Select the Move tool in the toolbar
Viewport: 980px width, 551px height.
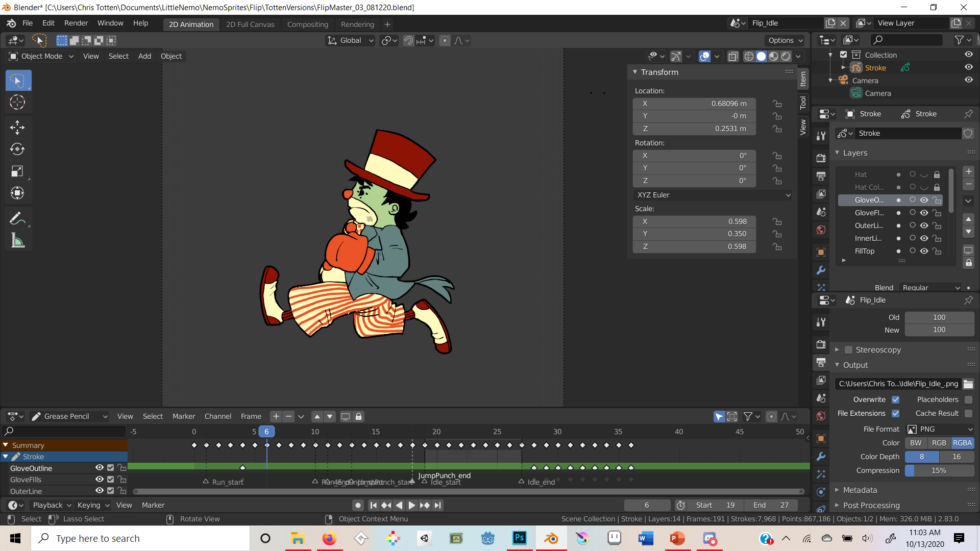[18, 127]
